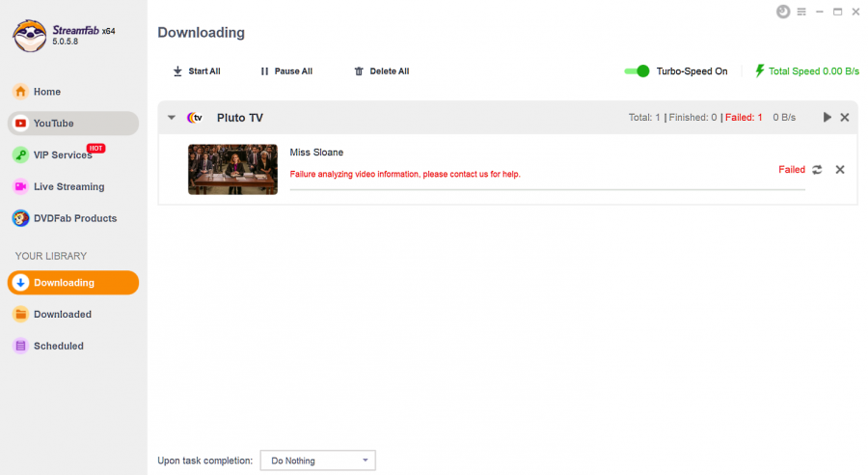
Task: Click the Failed: 1 counter
Action: pyautogui.click(x=744, y=118)
